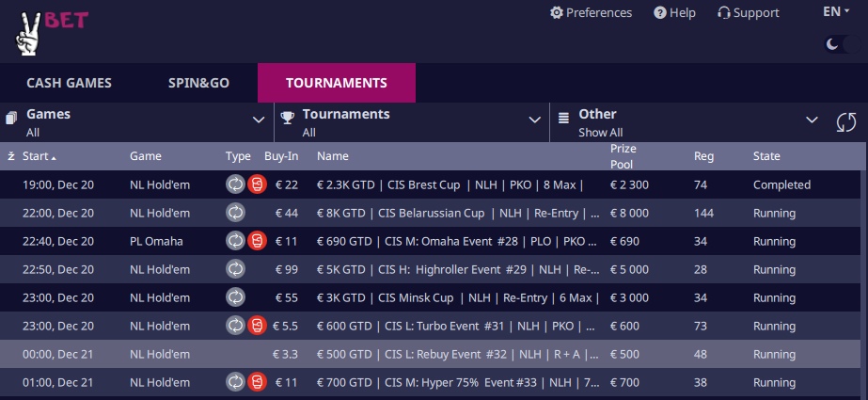The width and height of the screenshot is (868, 400).
Task: Click the Help question mark icon
Action: pyautogui.click(x=659, y=13)
